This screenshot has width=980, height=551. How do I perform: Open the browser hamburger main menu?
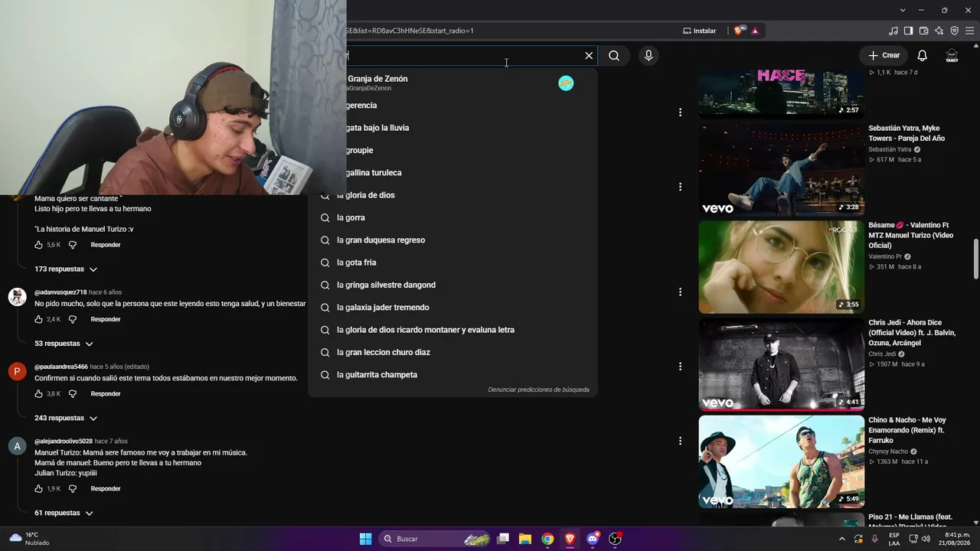point(970,31)
